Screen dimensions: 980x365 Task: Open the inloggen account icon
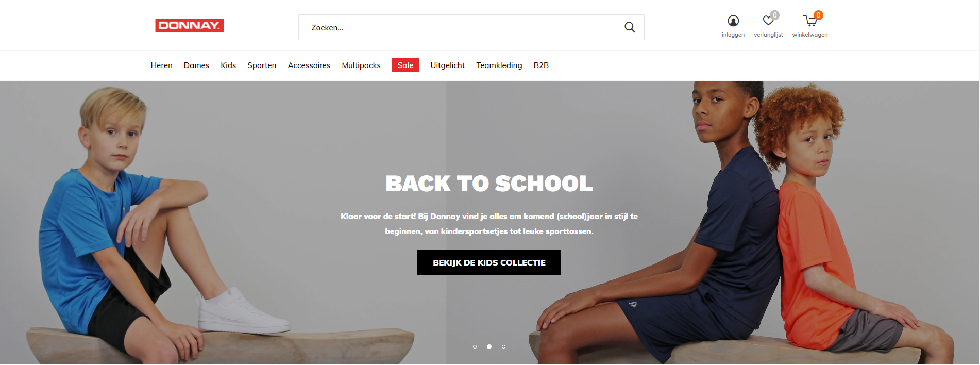click(733, 21)
